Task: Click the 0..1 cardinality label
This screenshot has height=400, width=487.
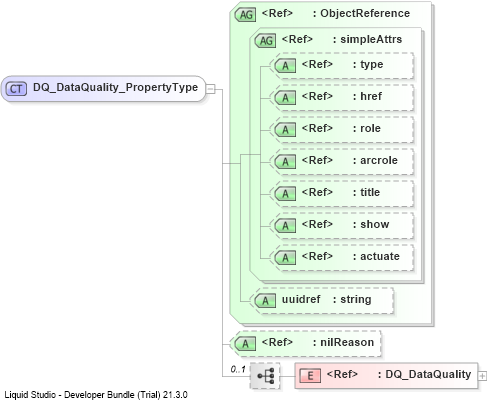Action: click(x=238, y=369)
